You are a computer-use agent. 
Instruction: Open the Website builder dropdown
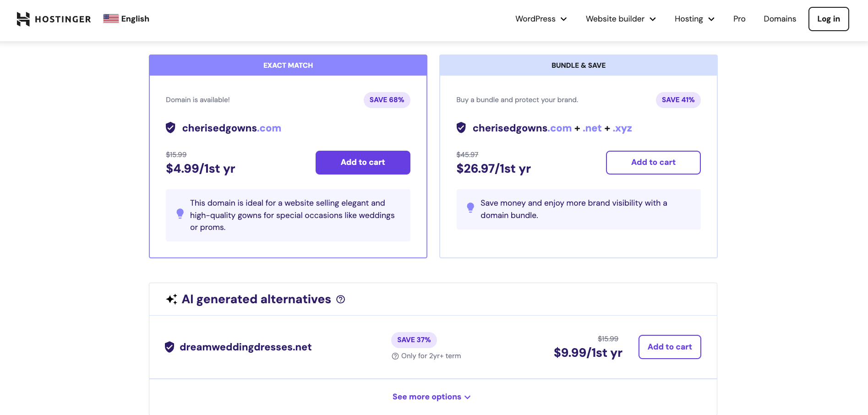pos(620,19)
